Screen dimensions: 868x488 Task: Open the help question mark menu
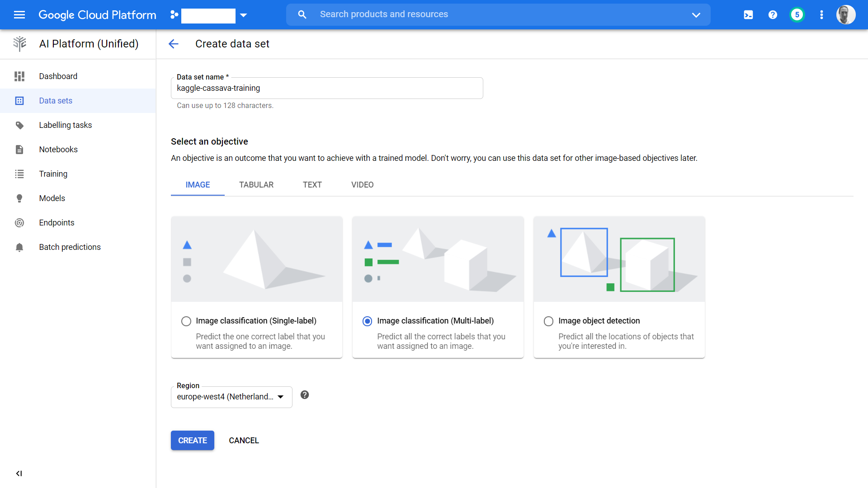(773, 15)
